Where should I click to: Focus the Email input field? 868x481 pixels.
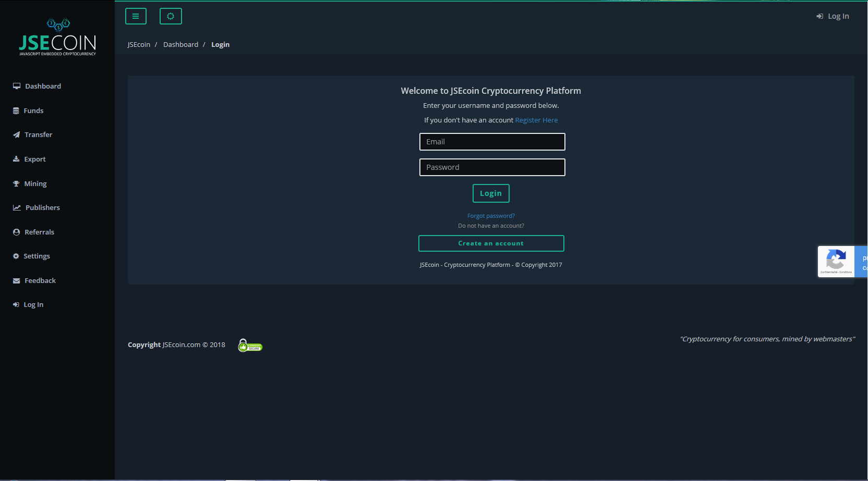492,142
